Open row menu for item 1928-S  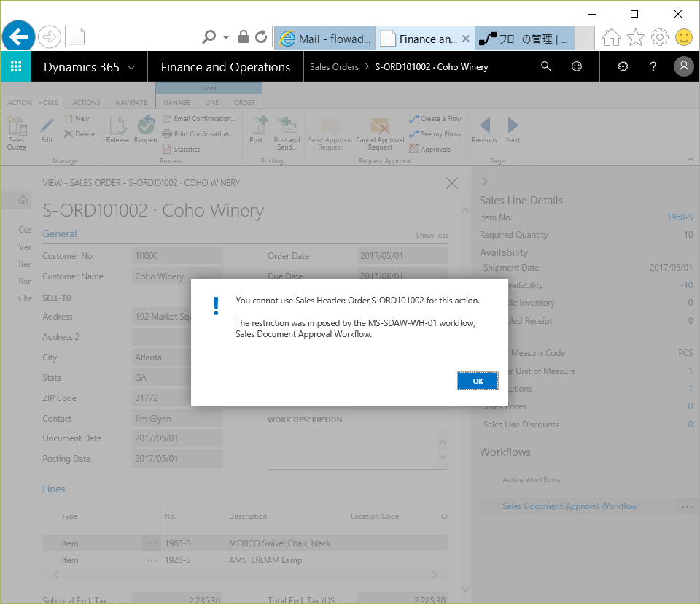[152, 560]
